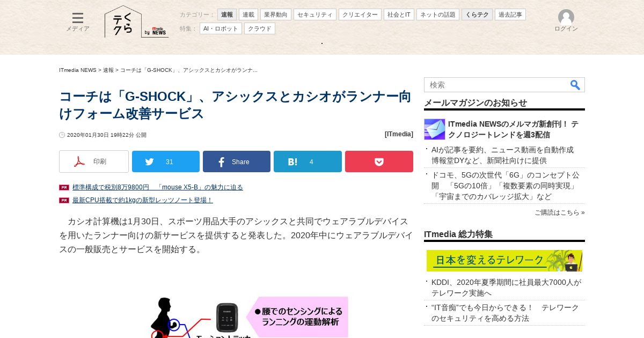644x338 pixels.
Task: Bookmark with Hatena B! button
Action: [308, 161]
